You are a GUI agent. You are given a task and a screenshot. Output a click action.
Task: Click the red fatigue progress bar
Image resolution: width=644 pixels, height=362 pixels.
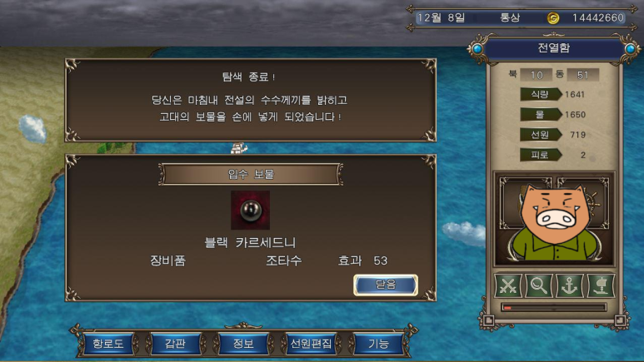(553, 307)
